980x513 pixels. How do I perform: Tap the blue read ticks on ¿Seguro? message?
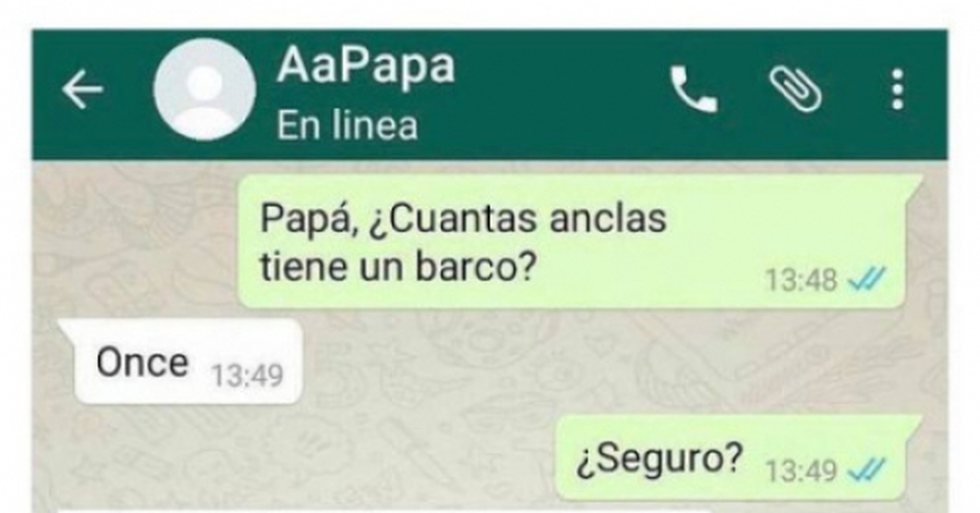point(866,470)
